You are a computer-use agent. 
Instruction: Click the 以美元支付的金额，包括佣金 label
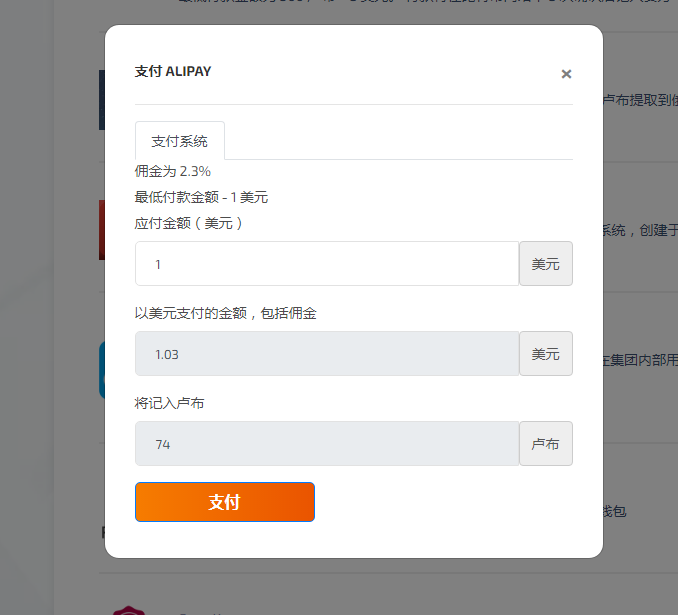[x=226, y=313]
